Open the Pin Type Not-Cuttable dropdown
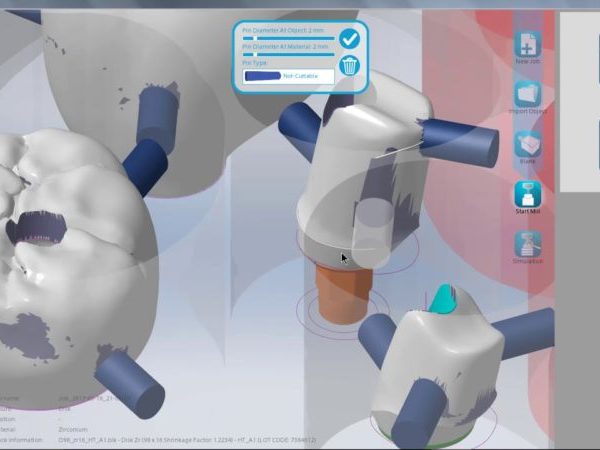 [288, 75]
